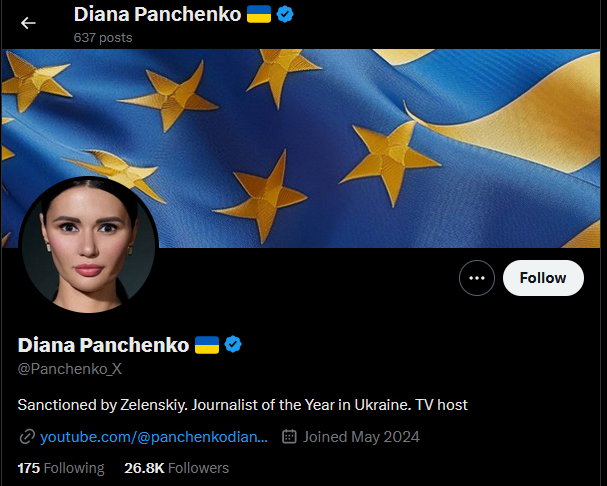
Task: Open the profile picture thumbnail
Action: (88, 244)
